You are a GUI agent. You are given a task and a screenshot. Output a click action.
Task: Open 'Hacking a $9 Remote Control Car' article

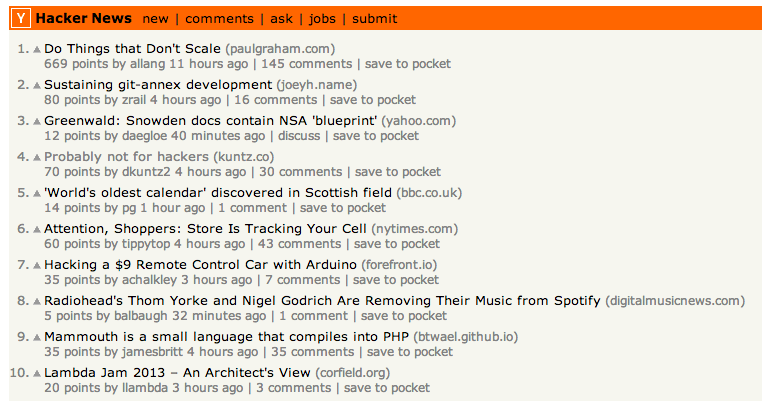coord(200,264)
